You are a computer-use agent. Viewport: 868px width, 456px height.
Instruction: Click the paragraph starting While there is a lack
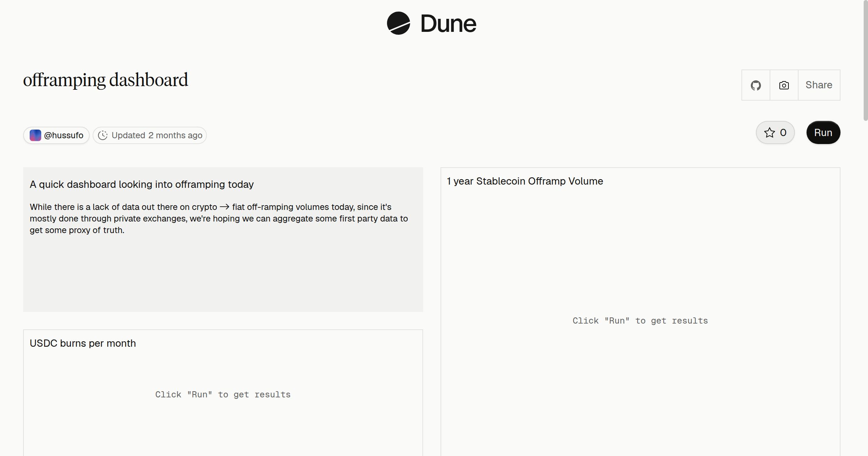click(x=219, y=218)
